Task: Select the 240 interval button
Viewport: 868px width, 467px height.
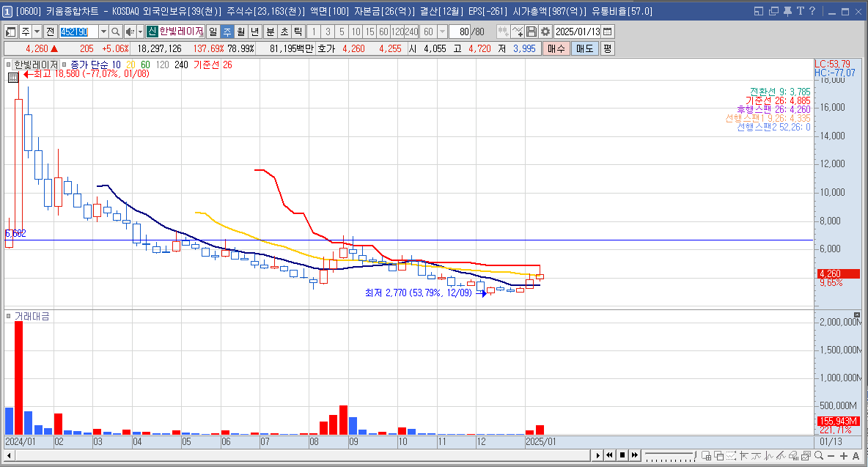Action: click(411, 32)
